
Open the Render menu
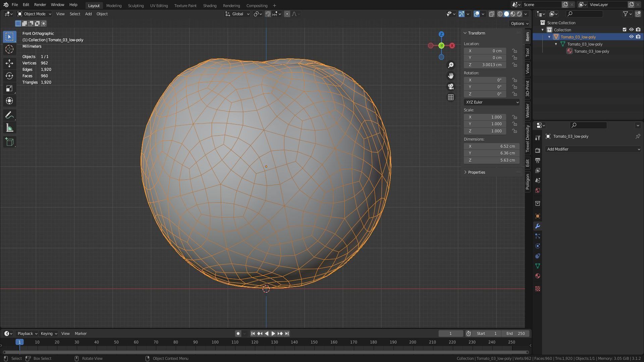pos(40,5)
